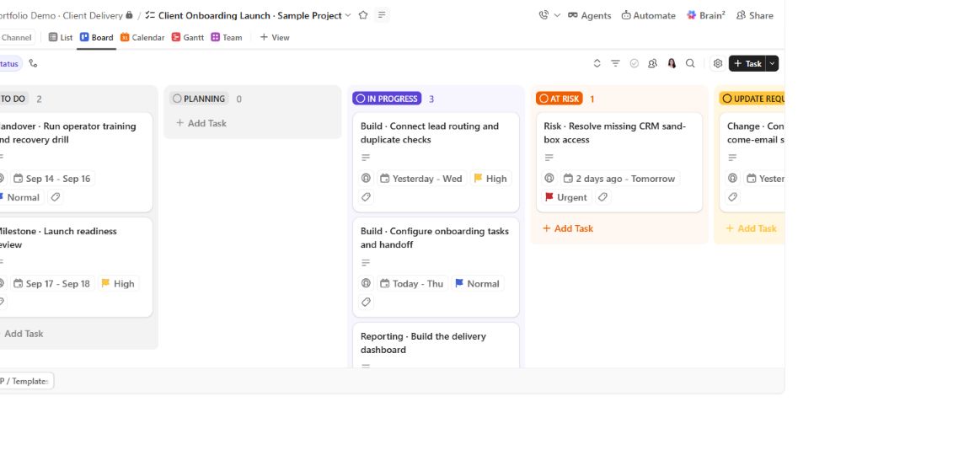Viewport: 980px width, 450px height.
Task: Click the tag icon on lead routing card
Action: pos(367,197)
